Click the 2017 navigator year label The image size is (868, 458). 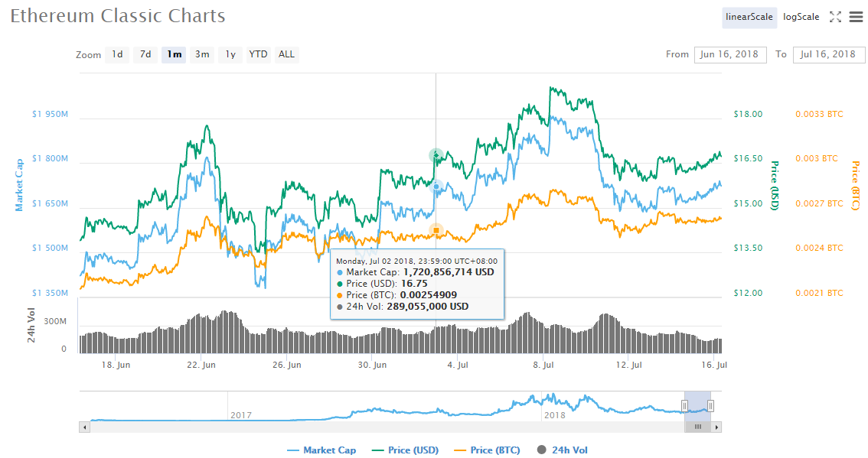coord(241,415)
